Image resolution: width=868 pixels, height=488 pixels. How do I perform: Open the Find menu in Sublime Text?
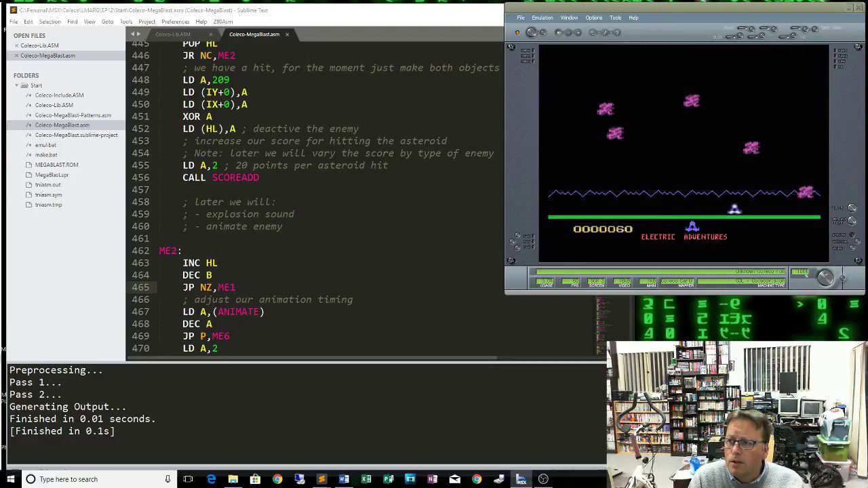tap(72, 22)
